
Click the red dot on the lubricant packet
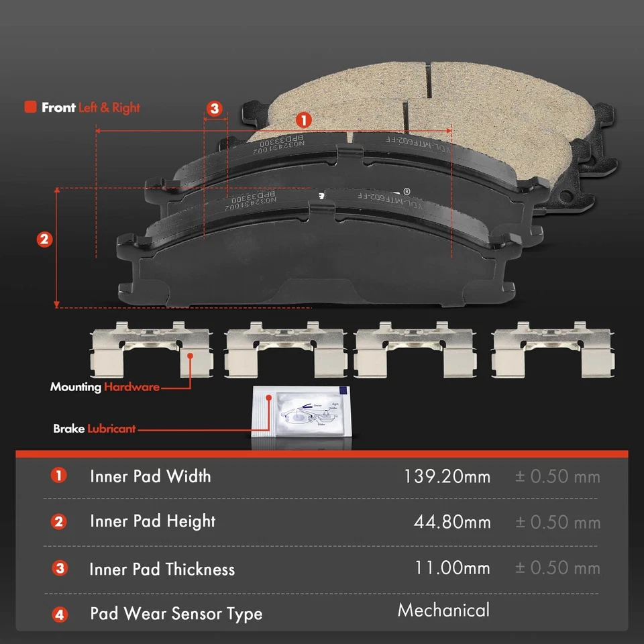pyautogui.click(x=269, y=398)
